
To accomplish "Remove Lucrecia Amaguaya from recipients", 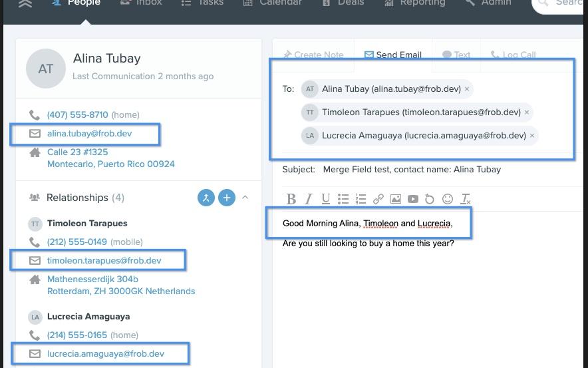I will click(532, 136).
